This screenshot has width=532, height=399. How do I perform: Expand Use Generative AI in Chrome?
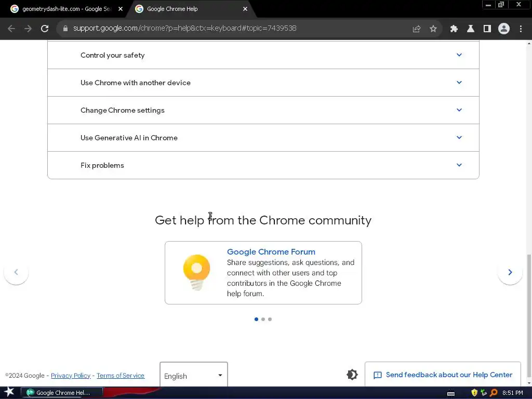[x=263, y=138]
